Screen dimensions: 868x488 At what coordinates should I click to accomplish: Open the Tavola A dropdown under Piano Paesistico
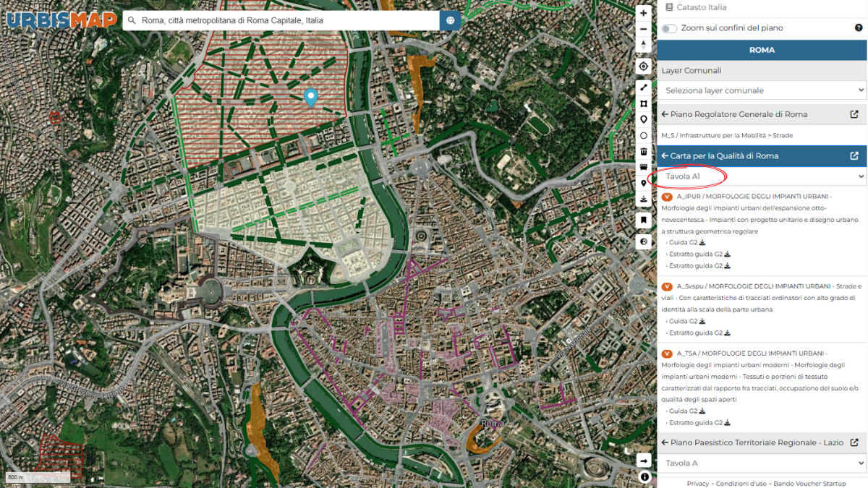coord(761,463)
